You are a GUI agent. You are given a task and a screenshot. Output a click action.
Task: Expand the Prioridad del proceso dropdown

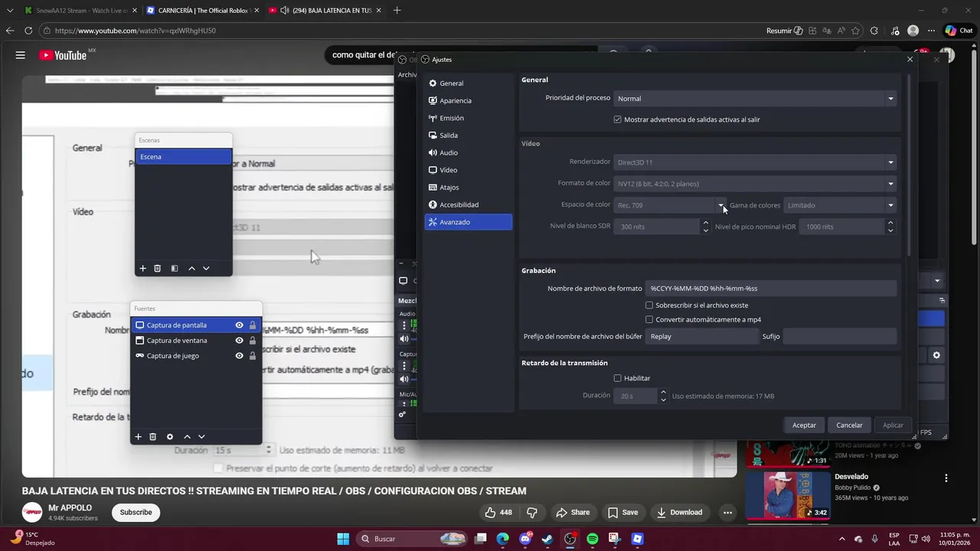(755, 99)
